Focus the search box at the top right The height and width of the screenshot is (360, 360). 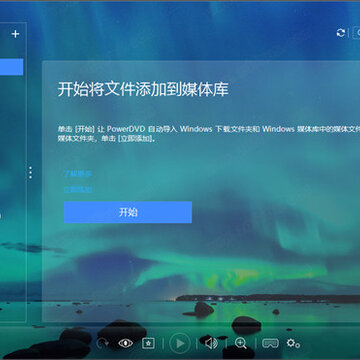[356, 33]
